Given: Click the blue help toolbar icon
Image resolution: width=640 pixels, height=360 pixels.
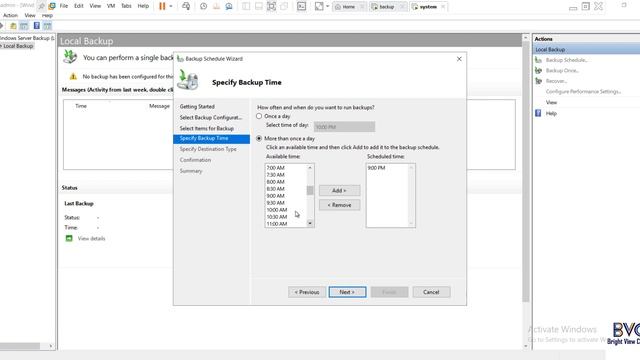Looking at the screenshot, I should (37, 26).
